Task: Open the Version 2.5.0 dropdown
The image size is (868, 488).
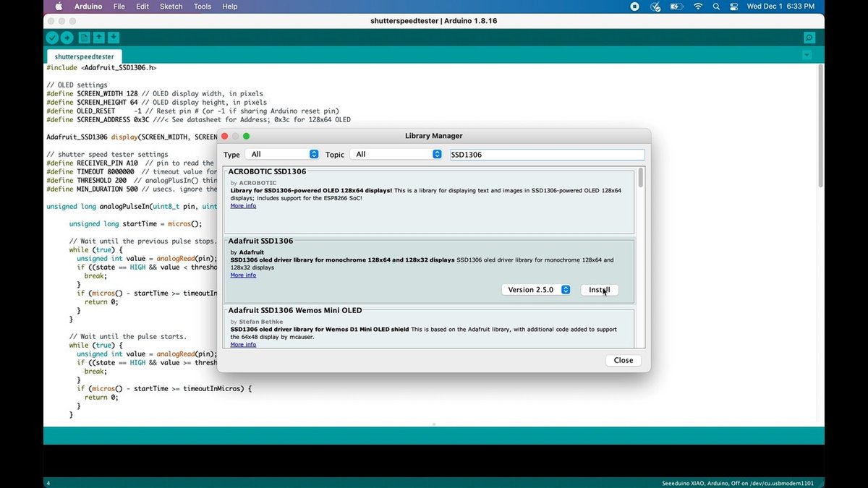Action: click(x=536, y=290)
